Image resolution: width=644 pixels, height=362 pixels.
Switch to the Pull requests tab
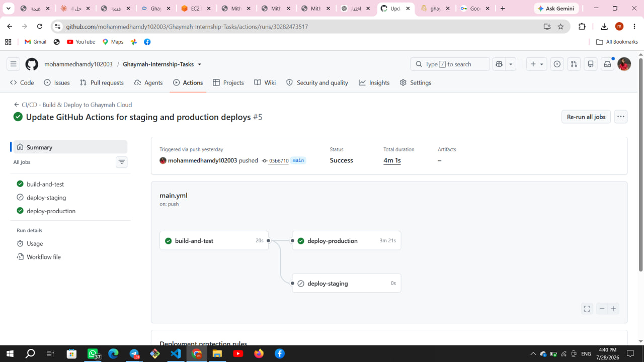pyautogui.click(x=102, y=82)
